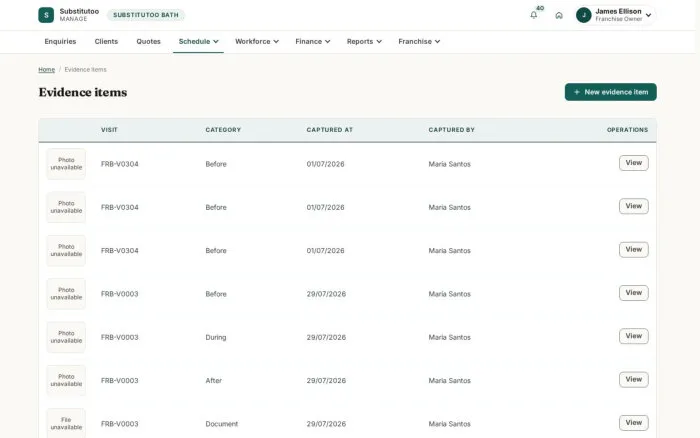Create a New evidence item
Screen dimensions: 700x438
point(610,92)
